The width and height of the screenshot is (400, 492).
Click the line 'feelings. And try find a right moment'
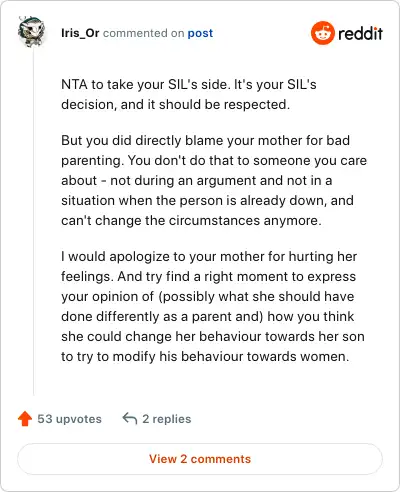point(208,277)
